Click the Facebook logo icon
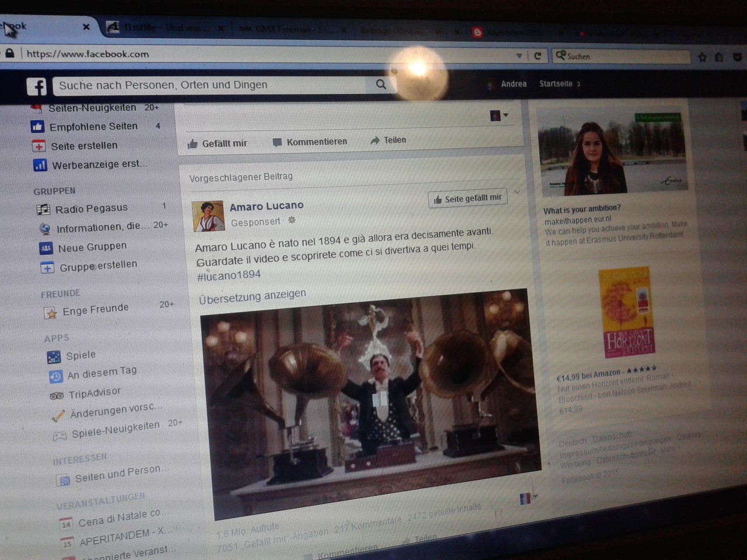747x560 pixels. [x=37, y=86]
